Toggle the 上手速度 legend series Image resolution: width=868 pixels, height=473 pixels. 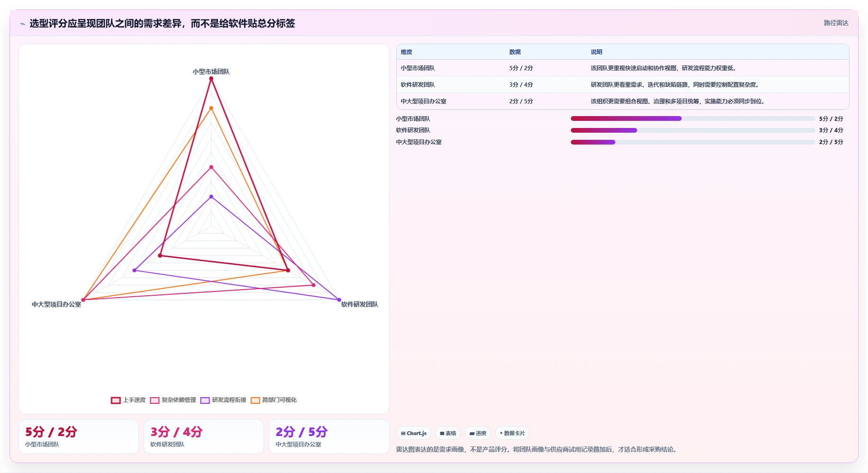click(x=128, y=400)
